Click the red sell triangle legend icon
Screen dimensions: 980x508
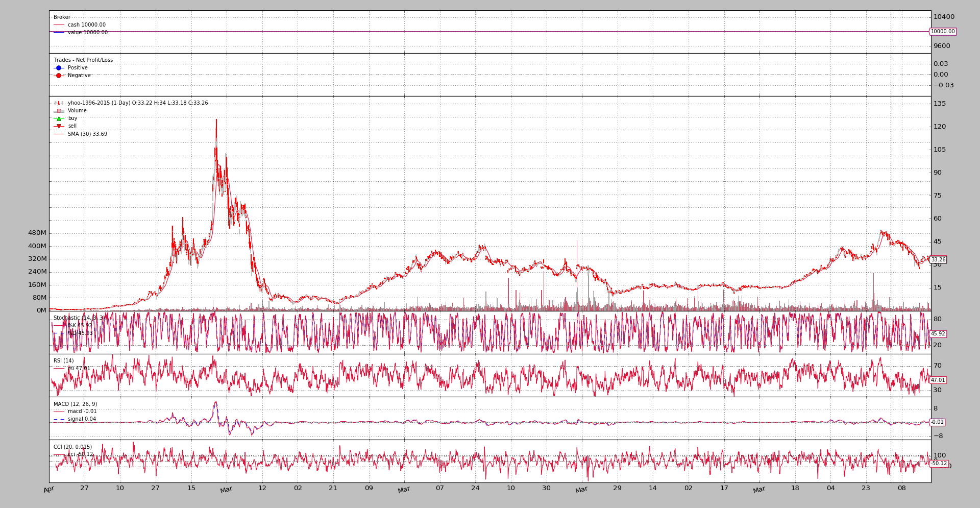(59, 126)
